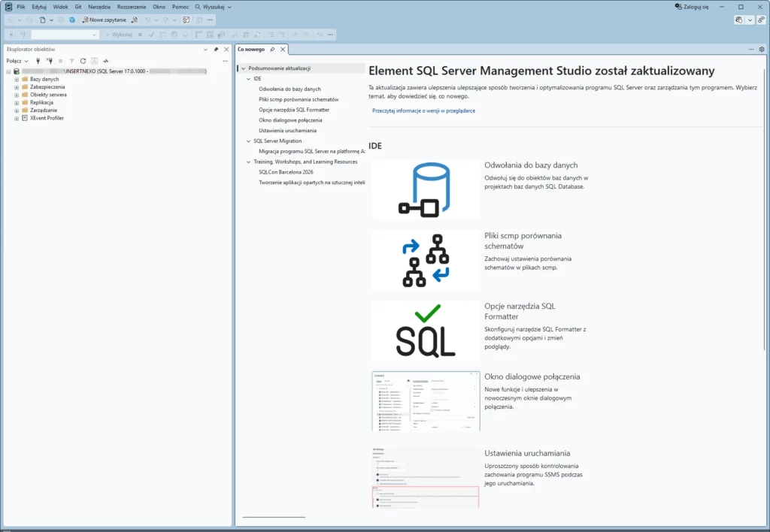The width and height of the screenshot is (770, 532).
Task: Click the feedback person icon top right
Action: pyautogui.click(x=761, y=20)
